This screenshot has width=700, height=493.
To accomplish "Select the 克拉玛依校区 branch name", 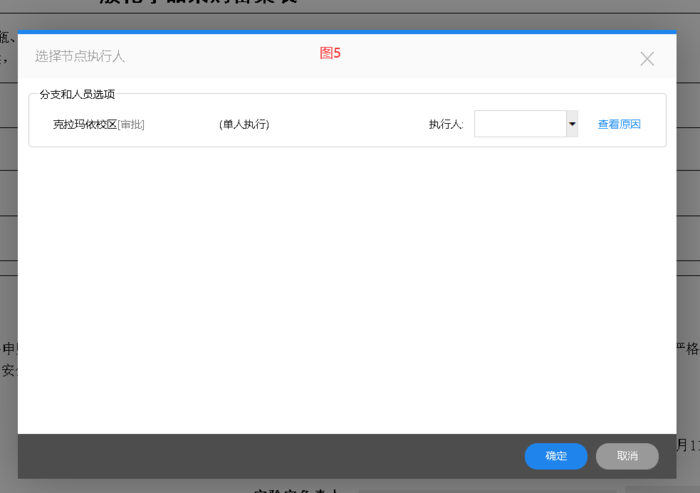I will 85,125.
